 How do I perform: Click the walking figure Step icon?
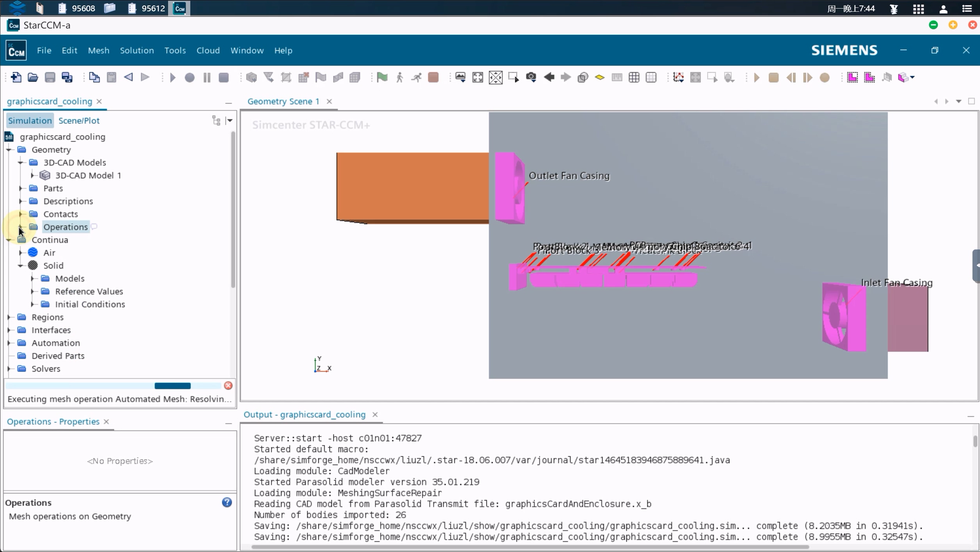pos(399,77)
